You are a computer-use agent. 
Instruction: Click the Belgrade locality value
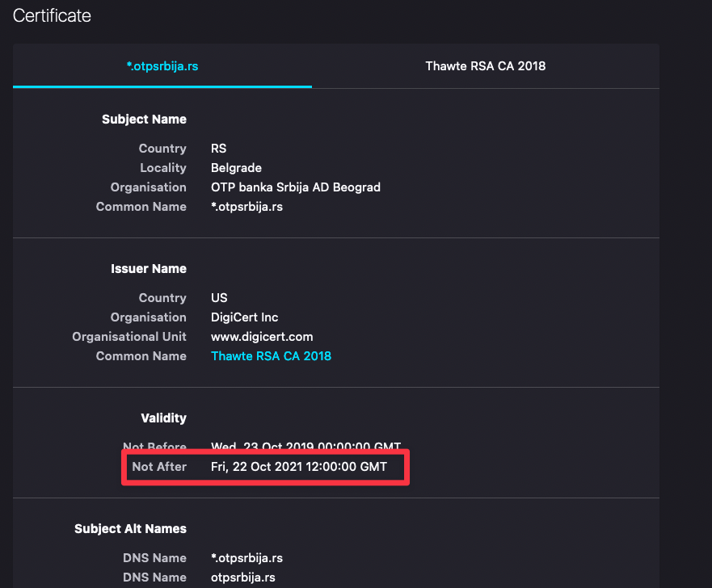tap(236, 168)
